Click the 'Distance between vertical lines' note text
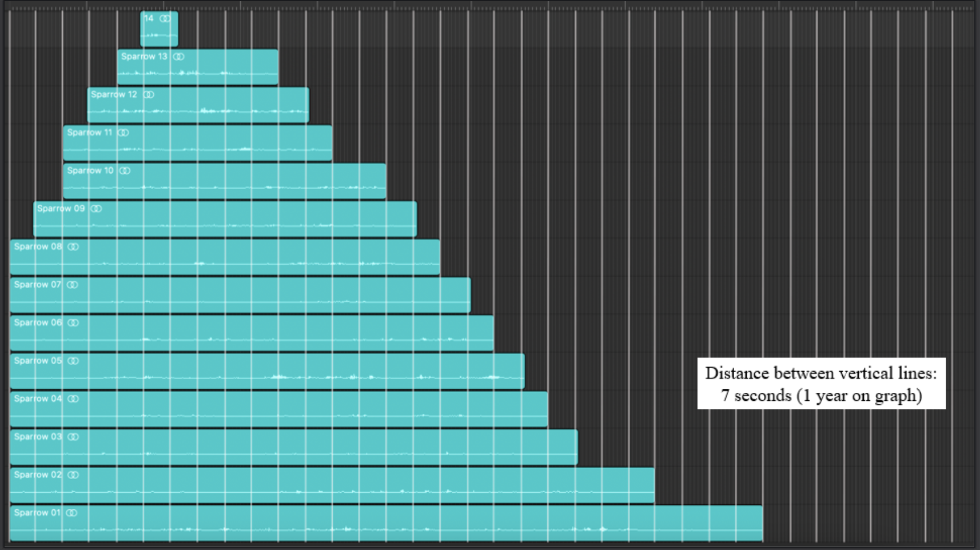The height and width of the screenshot is (550, 980). point(821,373)
